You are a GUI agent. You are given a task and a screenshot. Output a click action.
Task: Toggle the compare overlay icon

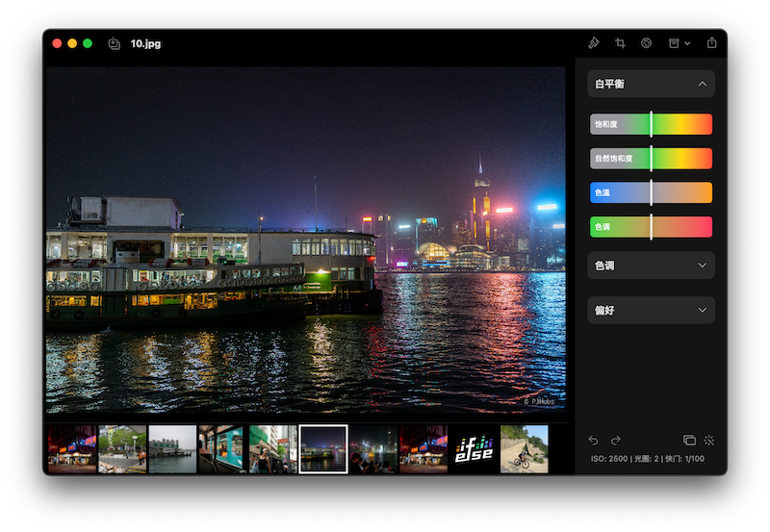[689, 440]
